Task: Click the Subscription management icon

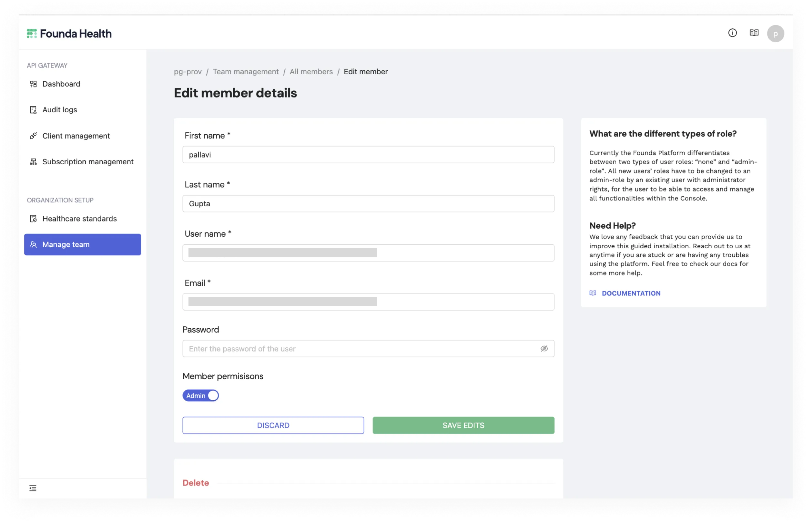Action: (x=33, y=162)
